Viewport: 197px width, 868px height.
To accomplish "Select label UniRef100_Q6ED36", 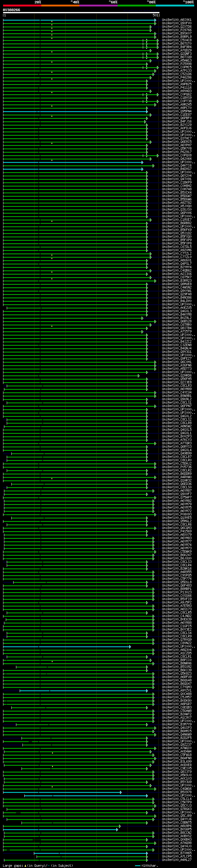I will [x=176, y=484].
